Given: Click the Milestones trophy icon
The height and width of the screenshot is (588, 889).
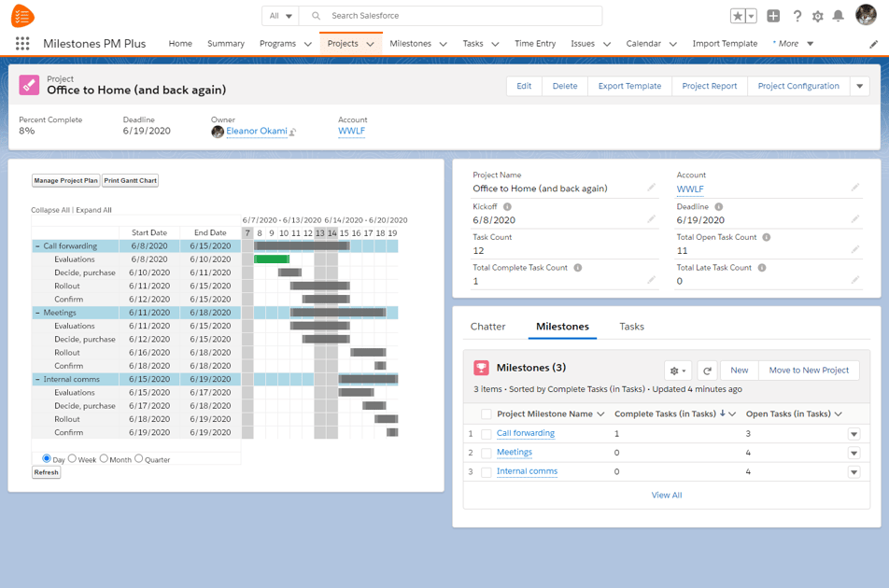Looking at the screenshot, I should click(481, 369).
